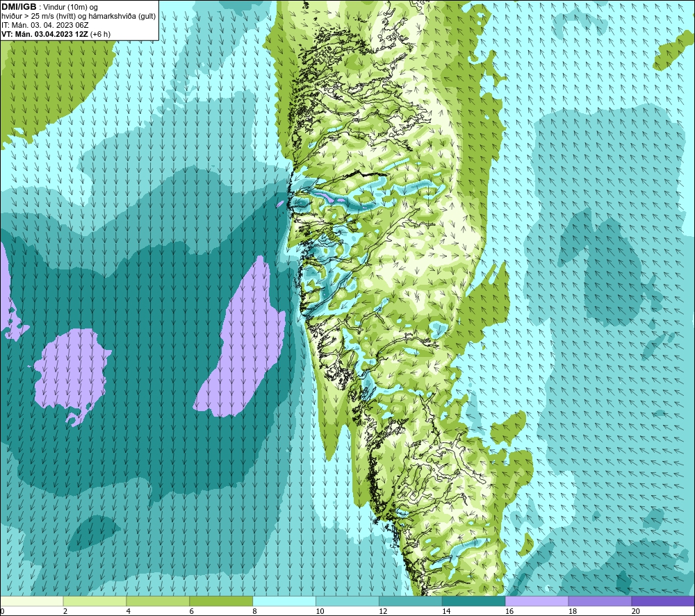Click the scale label '8' under the color bar

pos(254,612)
